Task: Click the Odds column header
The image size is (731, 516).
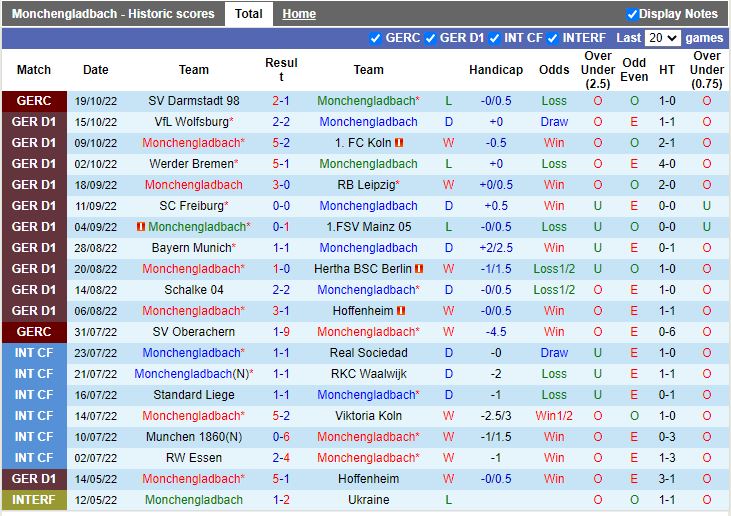Action: (x=554, y=70)
